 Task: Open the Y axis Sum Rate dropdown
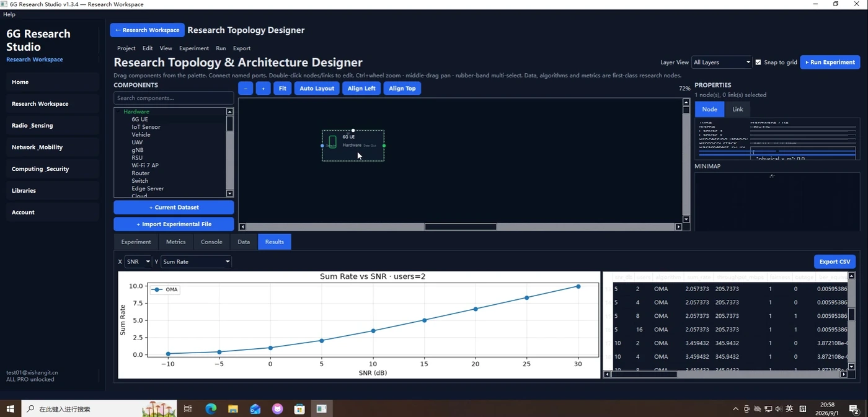[196, 261]
